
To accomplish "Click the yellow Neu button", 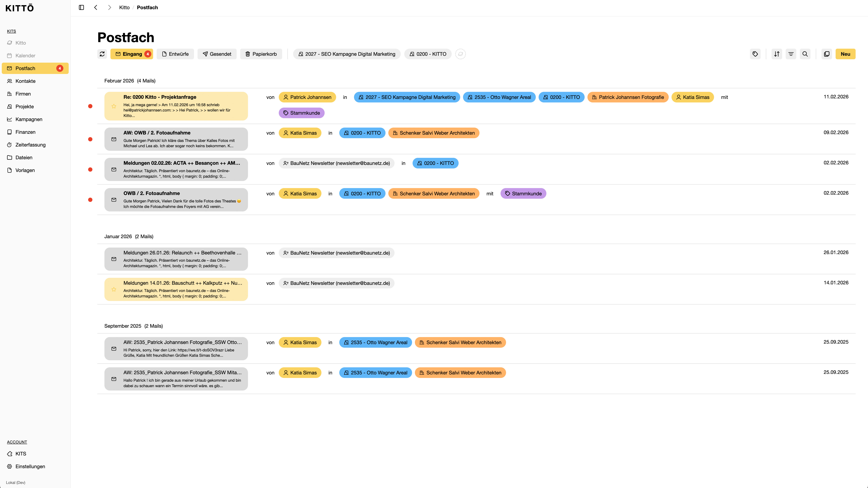I will click(846, 54).
